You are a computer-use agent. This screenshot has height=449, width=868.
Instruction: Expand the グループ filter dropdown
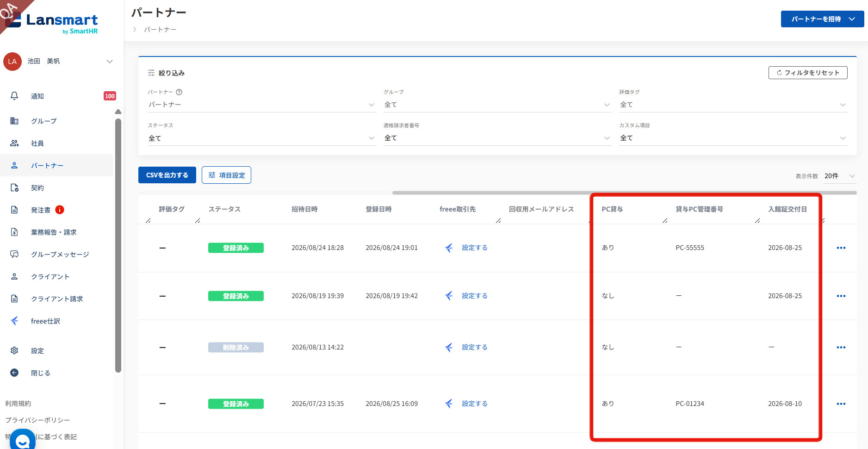497,105
